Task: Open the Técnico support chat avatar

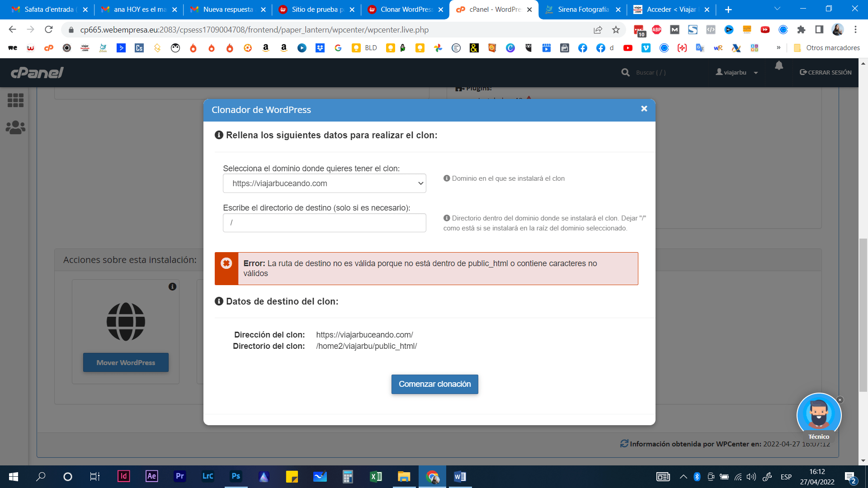Action: (x=819, y=415)
